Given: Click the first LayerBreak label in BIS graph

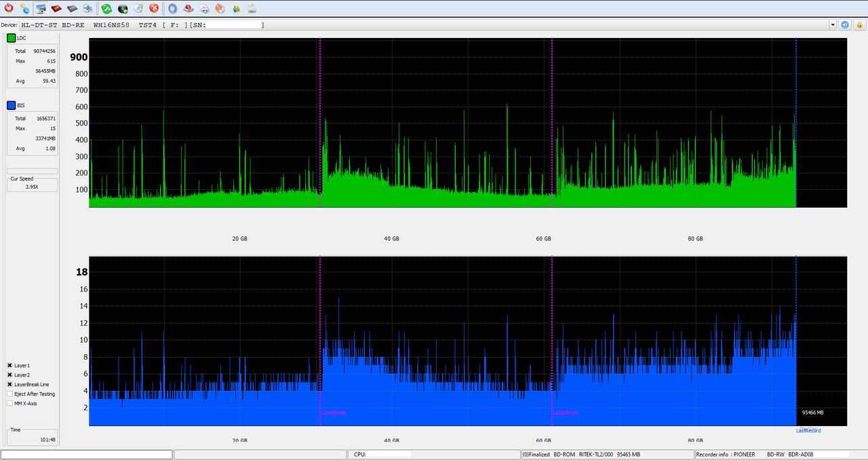Looking at the screenshot, I should click(x=333, y=413).
